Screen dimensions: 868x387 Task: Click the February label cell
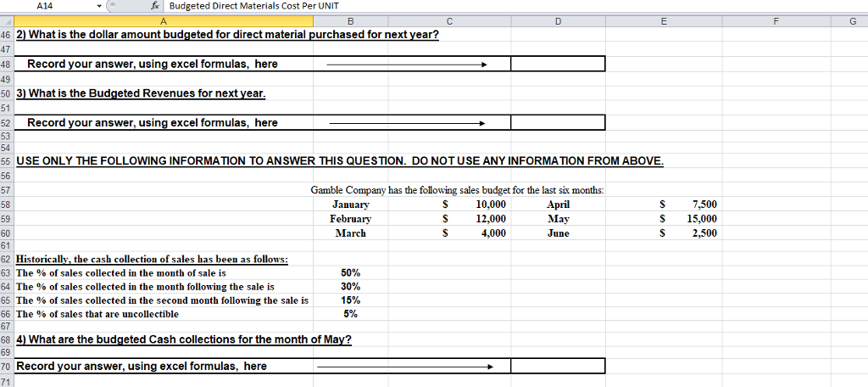click(350, 219)
